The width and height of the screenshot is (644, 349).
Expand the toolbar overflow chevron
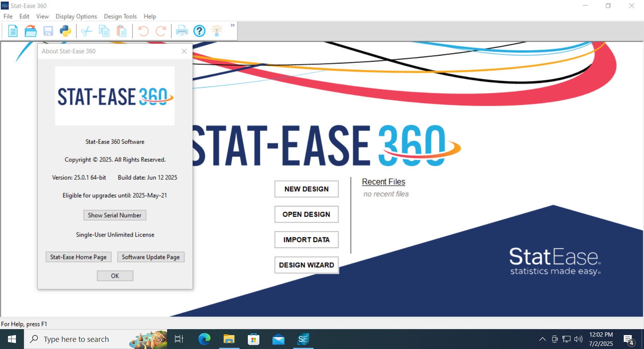[233, 25]
